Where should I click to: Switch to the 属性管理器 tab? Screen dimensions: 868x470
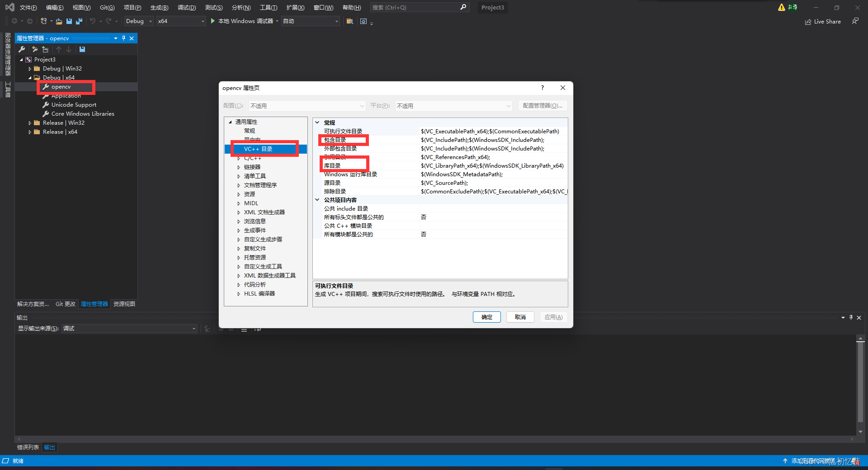(x=94, y=304)
